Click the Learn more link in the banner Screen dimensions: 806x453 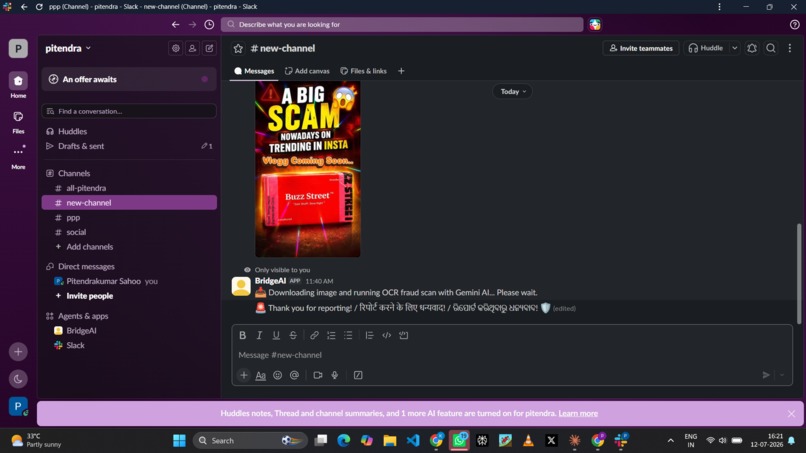pos(578,413)
